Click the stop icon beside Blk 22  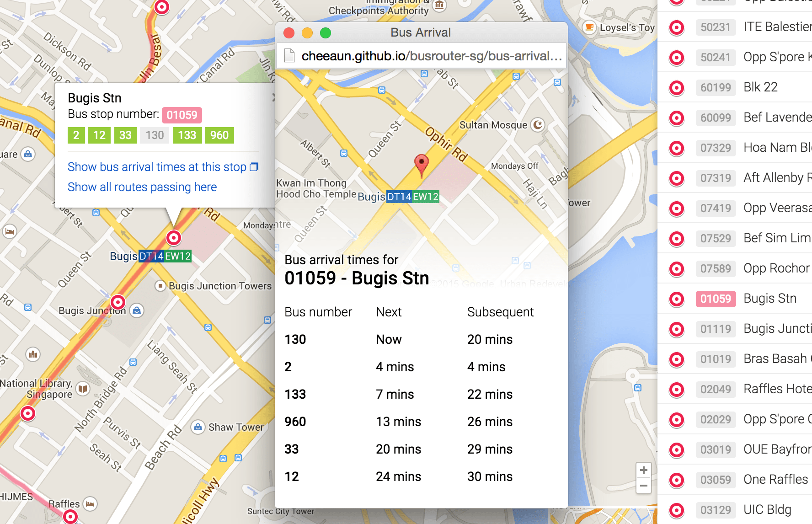(676, 88)
